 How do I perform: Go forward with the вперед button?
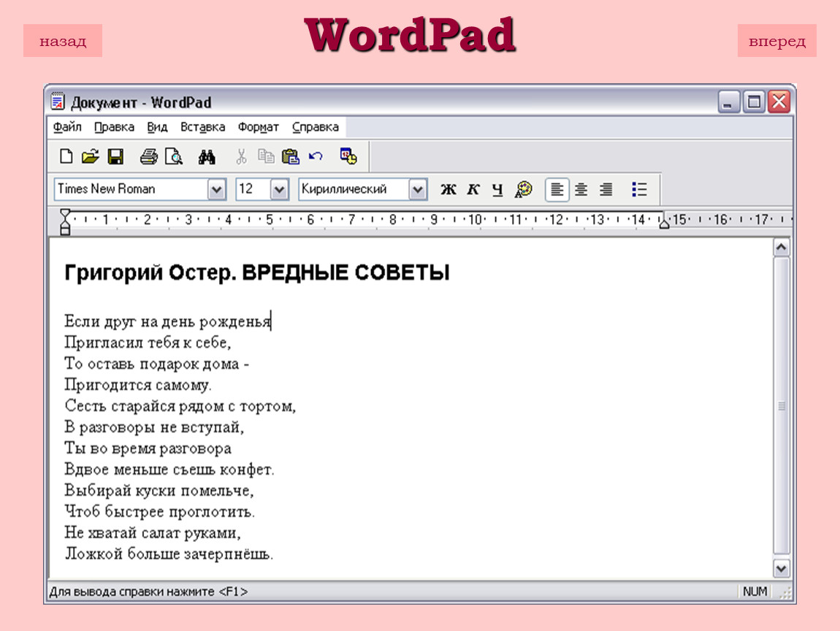(776, 41)
